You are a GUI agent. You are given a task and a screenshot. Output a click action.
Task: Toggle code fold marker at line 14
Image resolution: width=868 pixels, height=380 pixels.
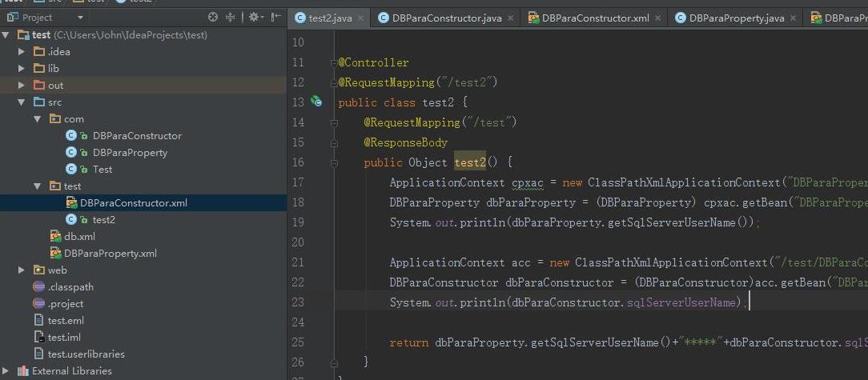(x=334, y=122)
